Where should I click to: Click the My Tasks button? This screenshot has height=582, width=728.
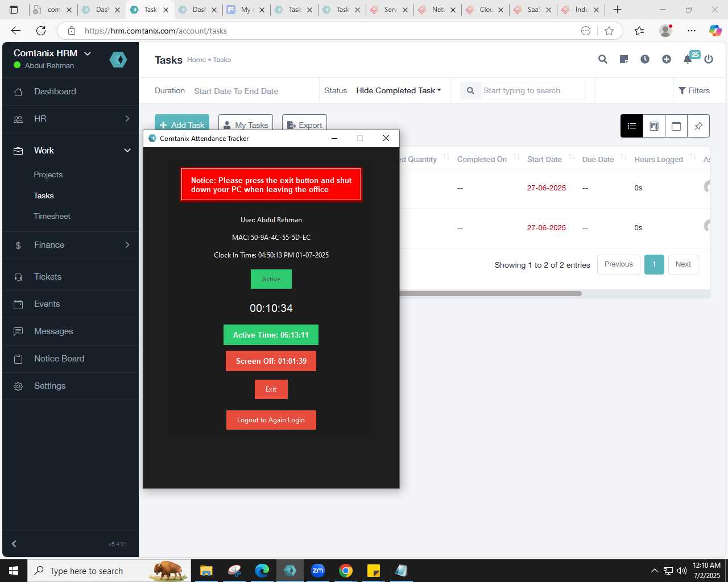coord(246,124)
